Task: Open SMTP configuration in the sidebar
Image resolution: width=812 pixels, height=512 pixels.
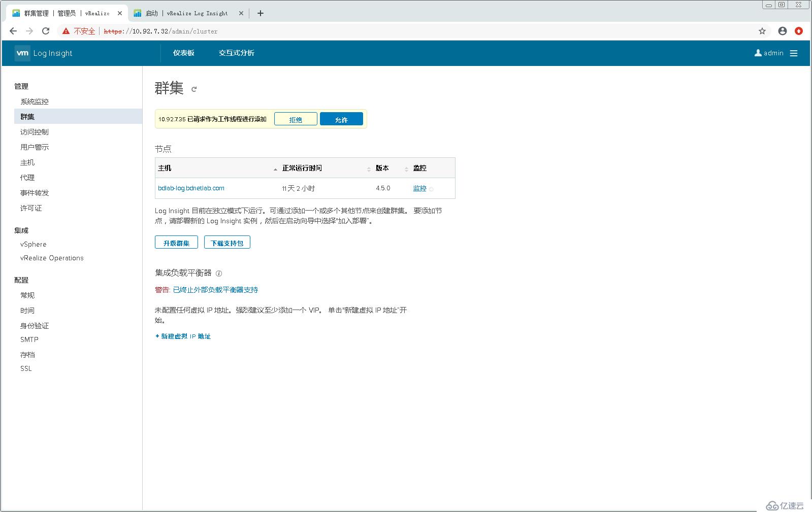Action: pos(29,339)
